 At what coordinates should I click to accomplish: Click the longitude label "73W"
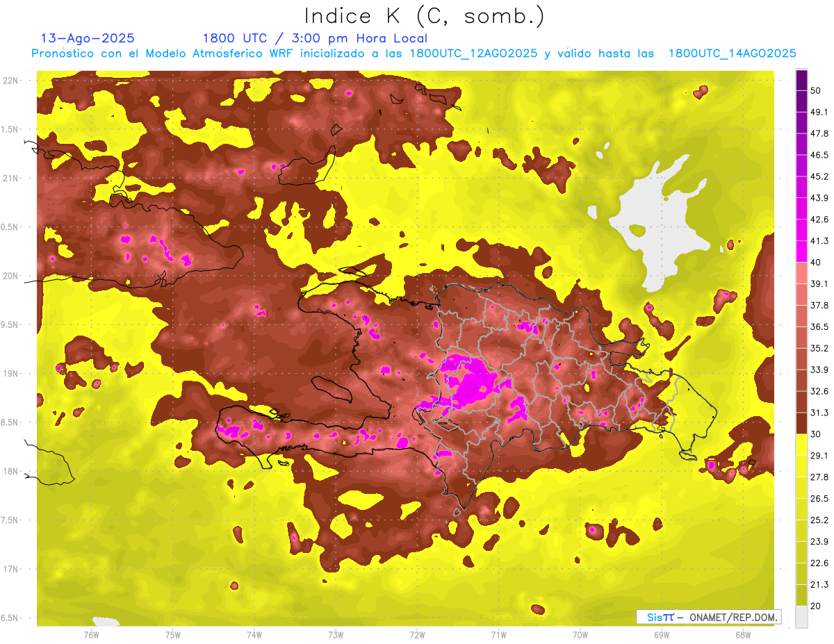point(336,635)
